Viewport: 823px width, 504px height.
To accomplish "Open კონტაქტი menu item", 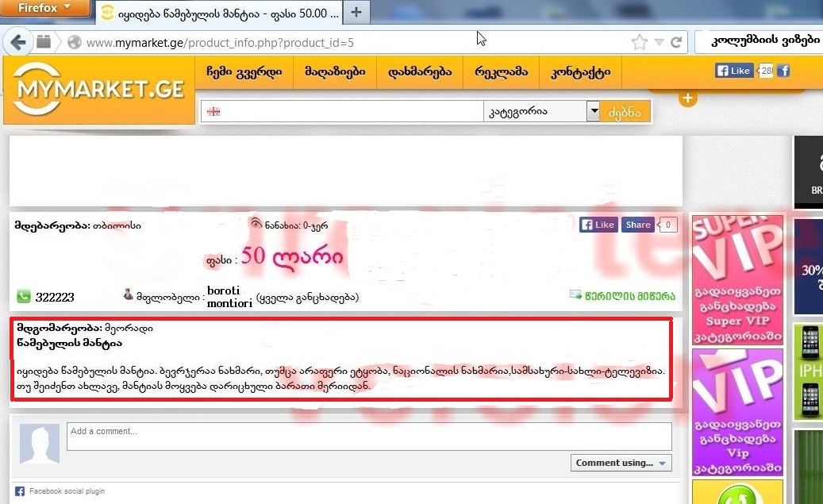I will 580,72.
